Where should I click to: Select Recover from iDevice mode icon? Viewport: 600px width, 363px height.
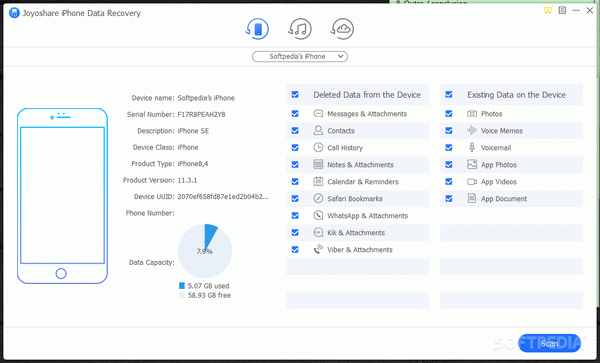click(257, 29)
